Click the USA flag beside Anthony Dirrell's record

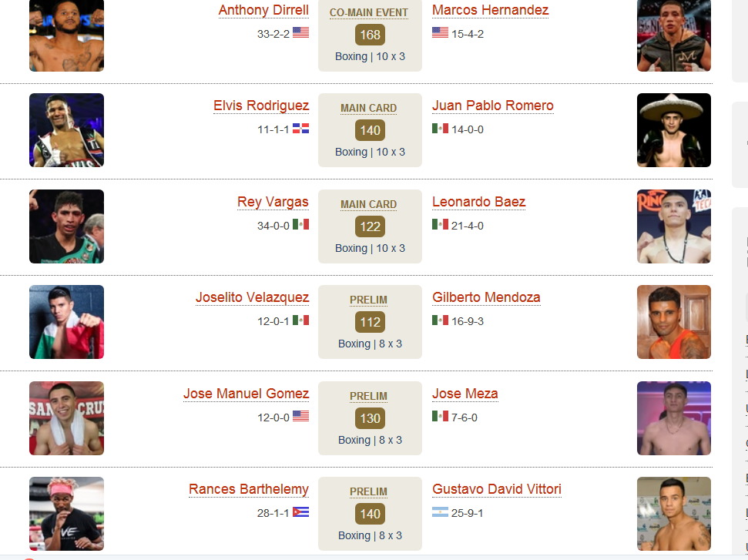coord(300,33)
